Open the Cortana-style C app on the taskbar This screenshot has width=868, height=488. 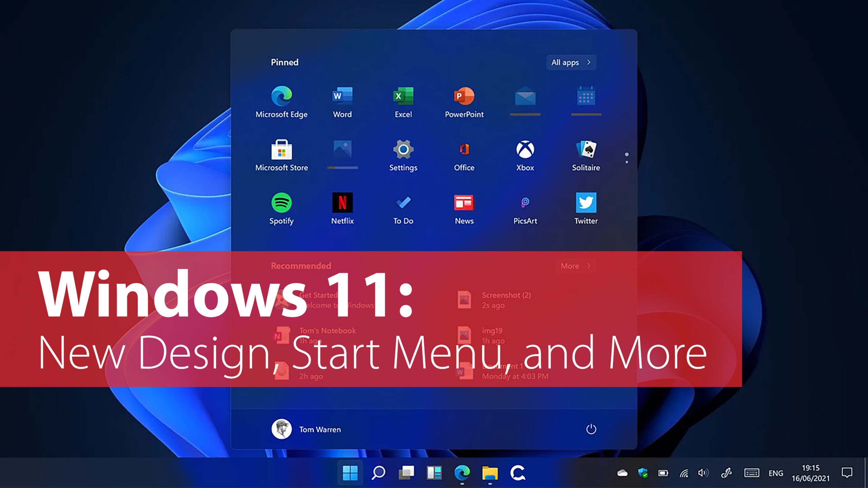(x=518, y=473)
